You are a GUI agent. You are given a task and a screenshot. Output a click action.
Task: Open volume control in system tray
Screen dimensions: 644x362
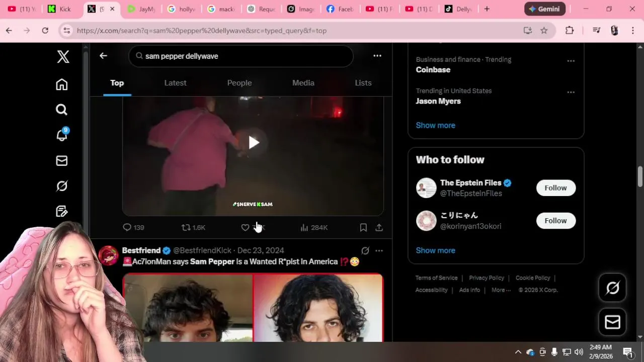(x=579, y=352)
